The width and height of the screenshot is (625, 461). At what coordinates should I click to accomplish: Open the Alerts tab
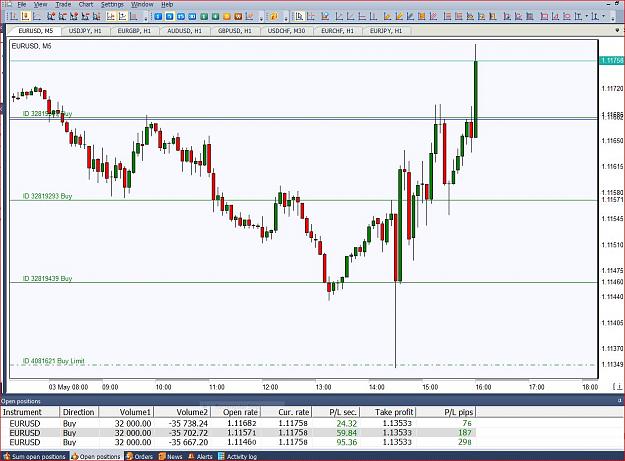pyautogui.click(x=200, y=456)
